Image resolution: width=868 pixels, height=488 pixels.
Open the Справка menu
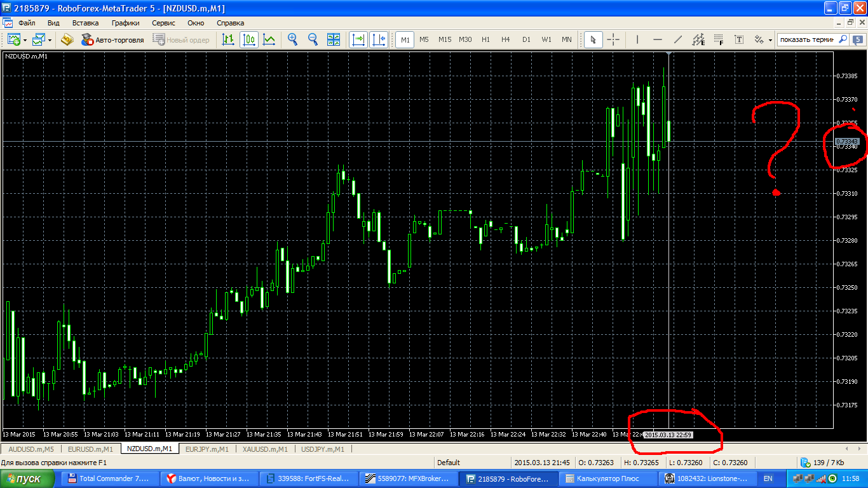pyautogui.click(x=230, y=22)
